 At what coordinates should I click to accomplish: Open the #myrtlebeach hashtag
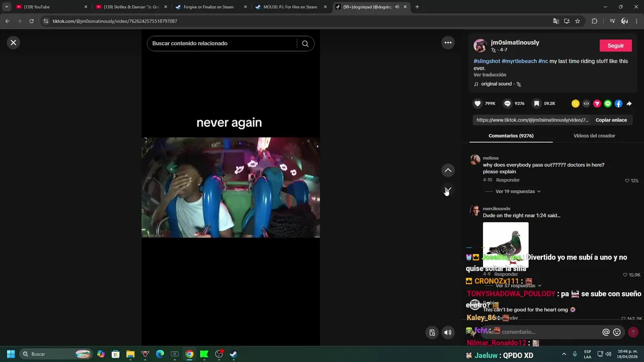point(519,61)
